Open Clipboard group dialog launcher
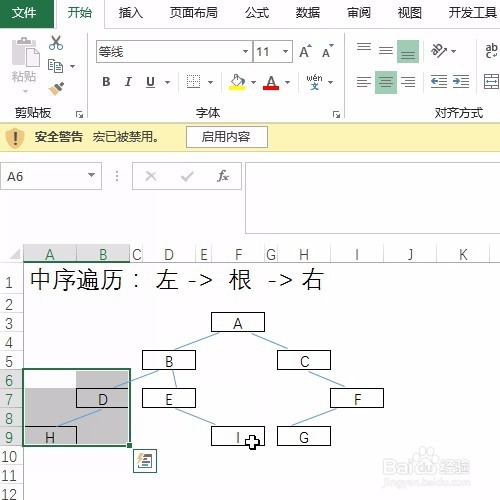 [x=79, y=114]
